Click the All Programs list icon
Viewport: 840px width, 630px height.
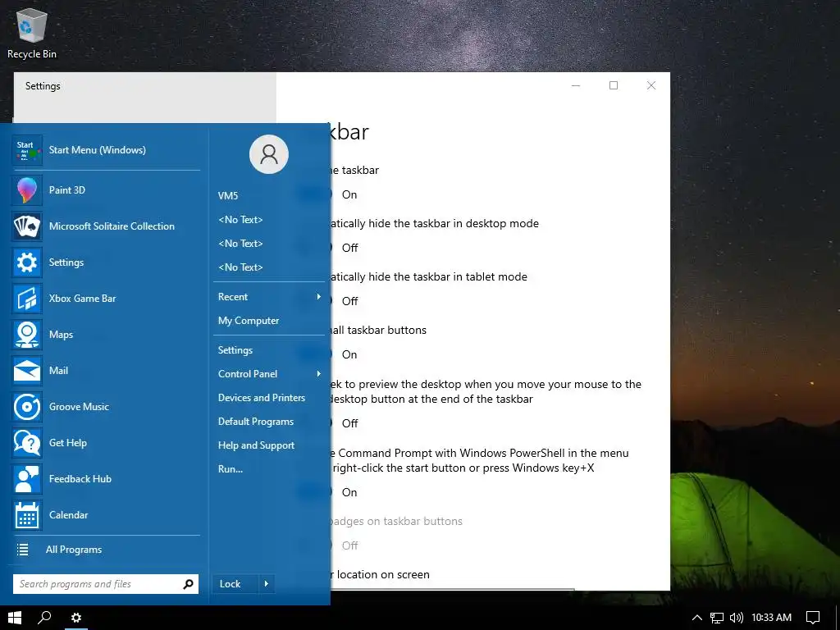tap(22, 550)
